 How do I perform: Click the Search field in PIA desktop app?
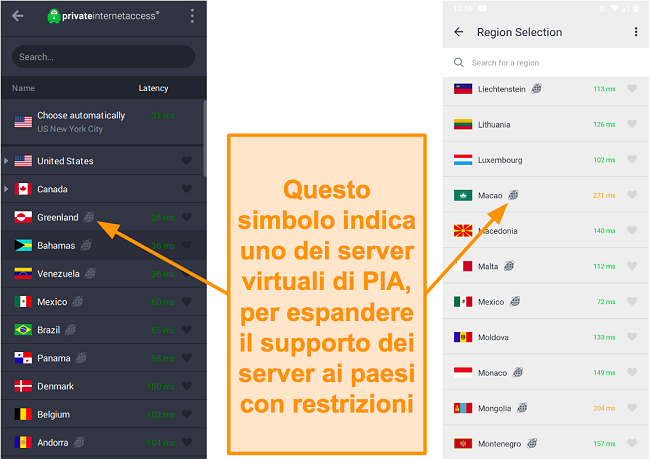click(x=103, y=57)
